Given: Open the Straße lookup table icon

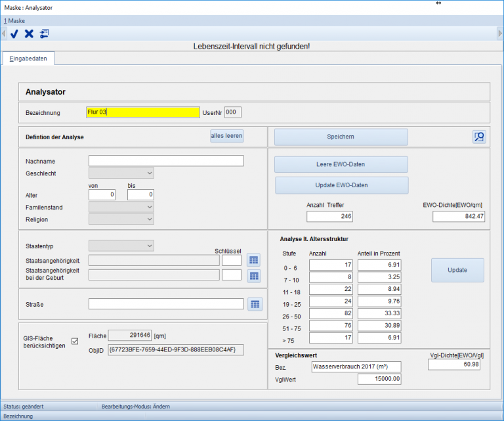Looking at the screenshot, I should click(255, 304).
